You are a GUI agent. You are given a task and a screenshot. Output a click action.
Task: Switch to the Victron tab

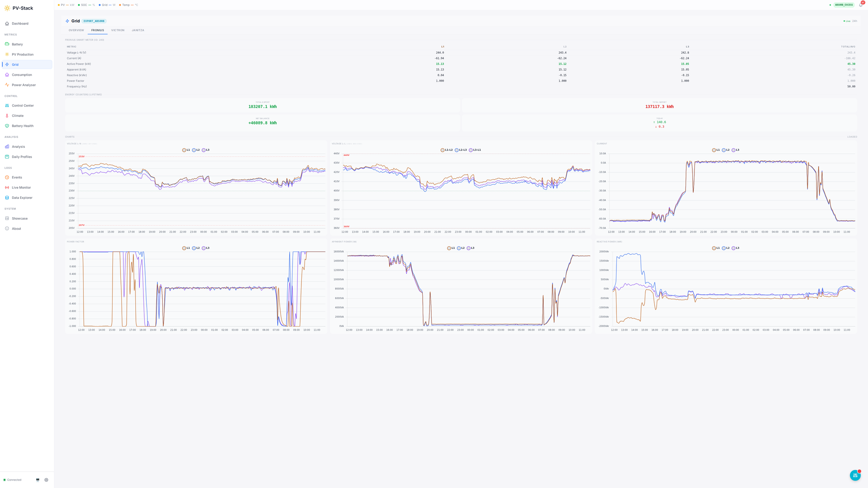[x=118, y=30]
